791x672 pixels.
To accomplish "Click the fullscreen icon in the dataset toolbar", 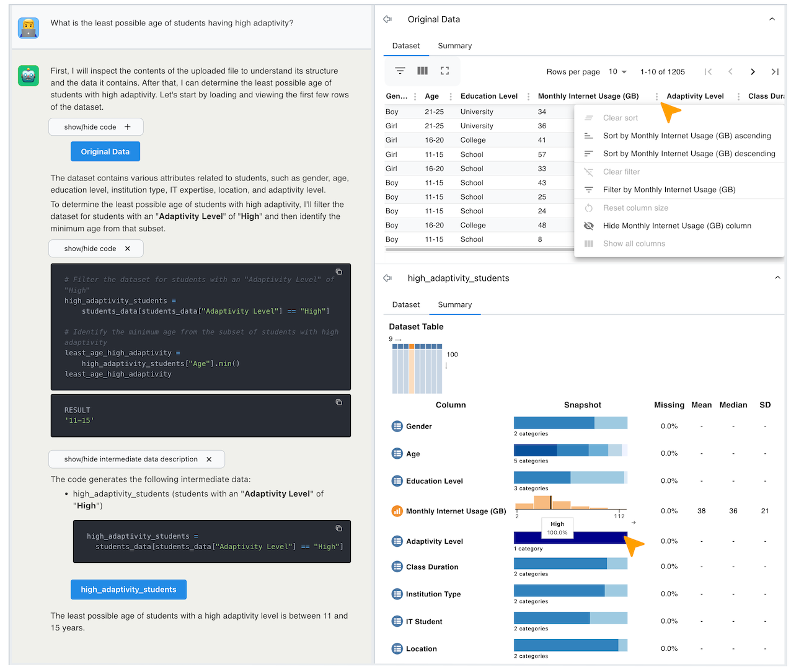I will 444,71.
